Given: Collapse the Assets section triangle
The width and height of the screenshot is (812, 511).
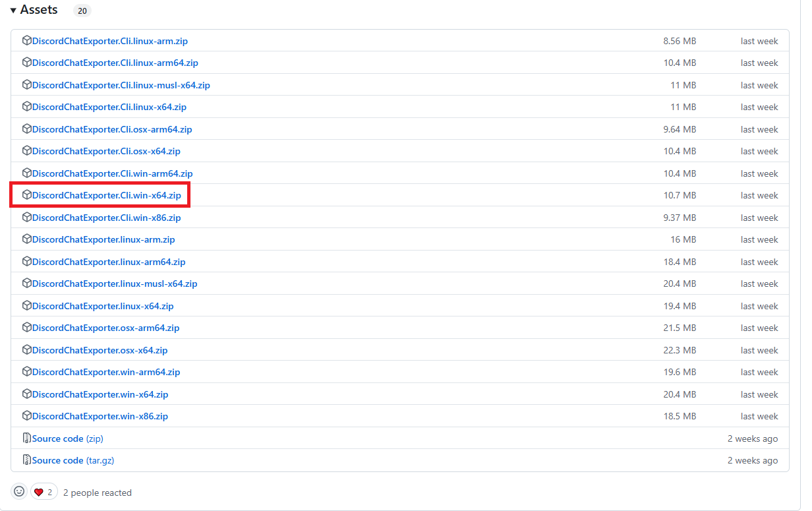Looking at the screenshot, I should tap(13, 11).
